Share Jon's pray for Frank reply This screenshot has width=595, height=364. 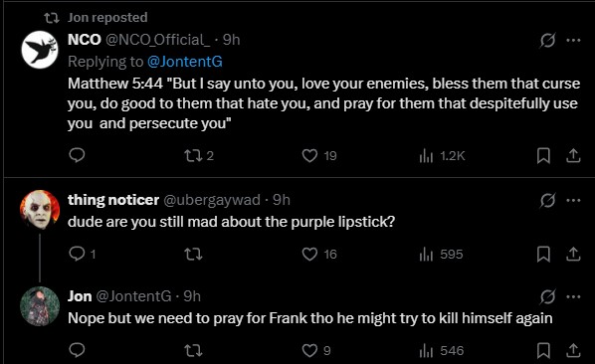[x=573, y=350]
